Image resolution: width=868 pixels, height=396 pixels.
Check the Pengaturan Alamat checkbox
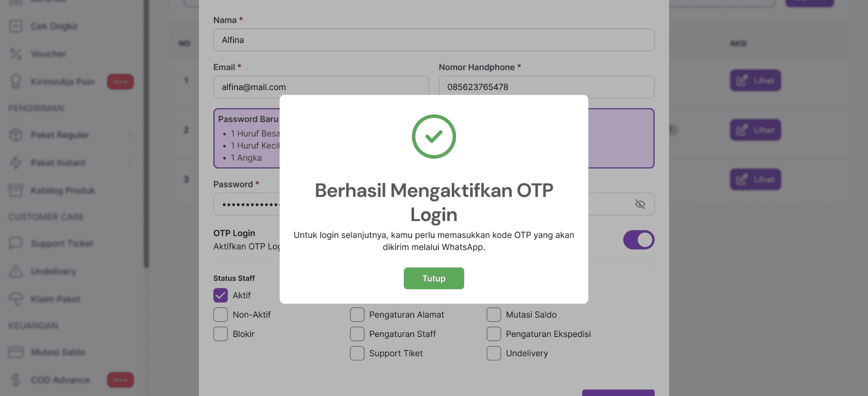357,315
